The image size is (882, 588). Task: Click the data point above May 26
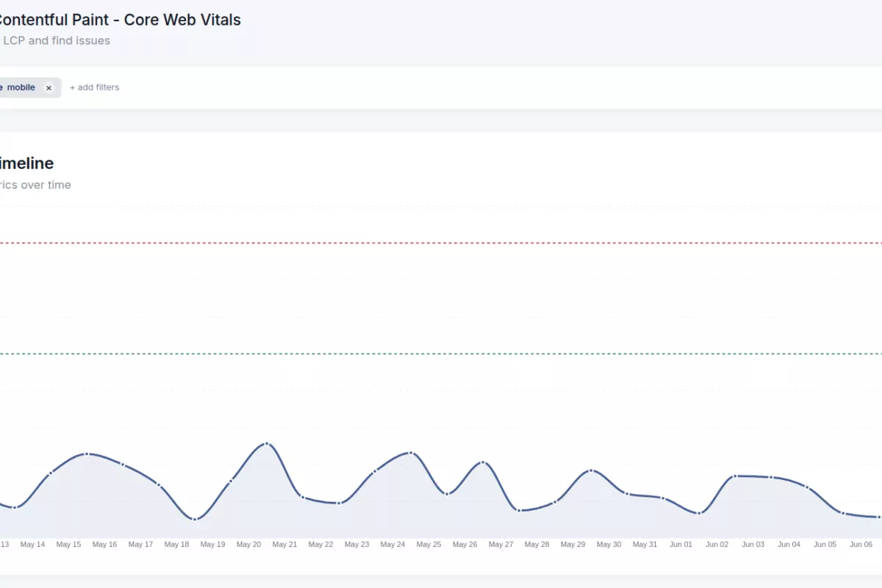point(481,462)
